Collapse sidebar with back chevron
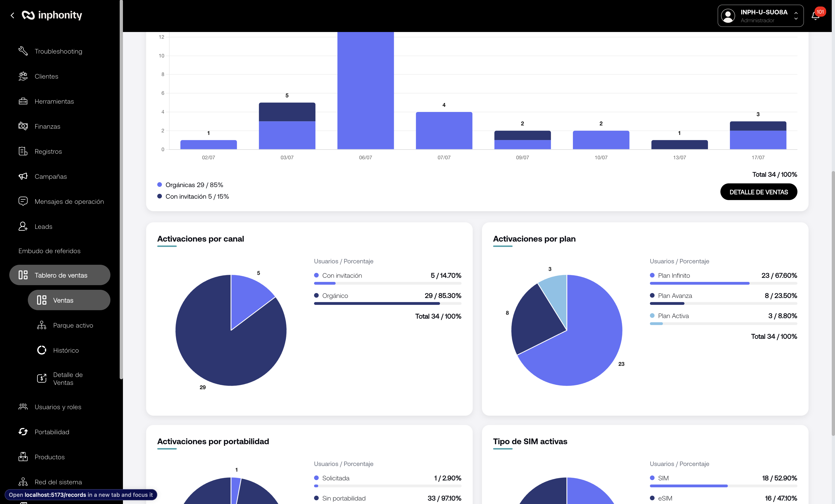This screenshot has width=835, height=504. (x=13, y=15)
